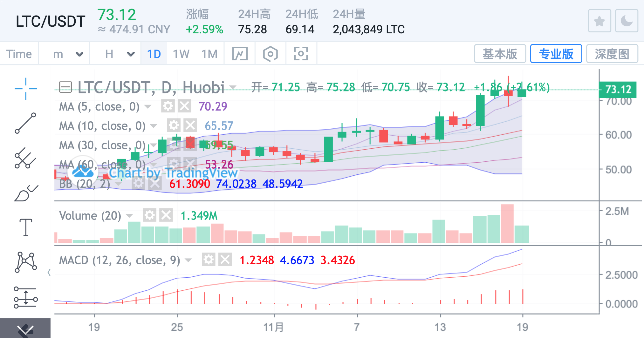Select the 1W timeframe
This screenshot has width=644, height=338.
click(x=181, y=54)
